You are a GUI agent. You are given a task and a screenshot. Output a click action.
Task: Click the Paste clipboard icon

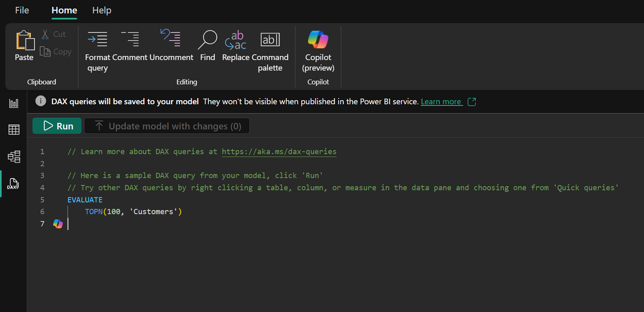click(24, 40)
